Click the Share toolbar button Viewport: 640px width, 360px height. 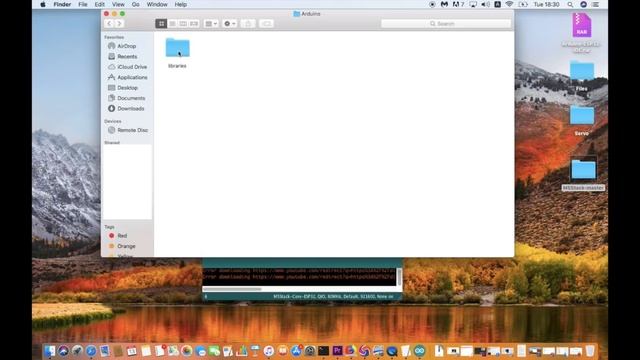point(248,24)
